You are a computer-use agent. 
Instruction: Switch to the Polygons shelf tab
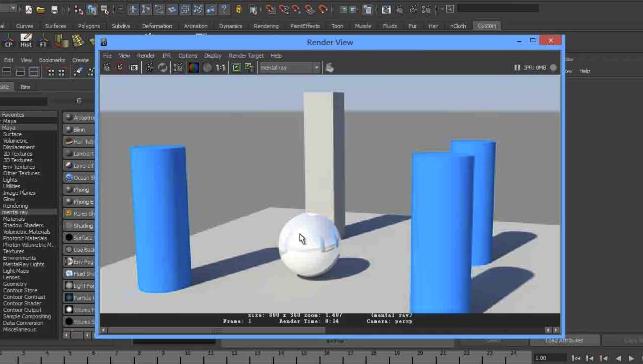click(89, 26)
